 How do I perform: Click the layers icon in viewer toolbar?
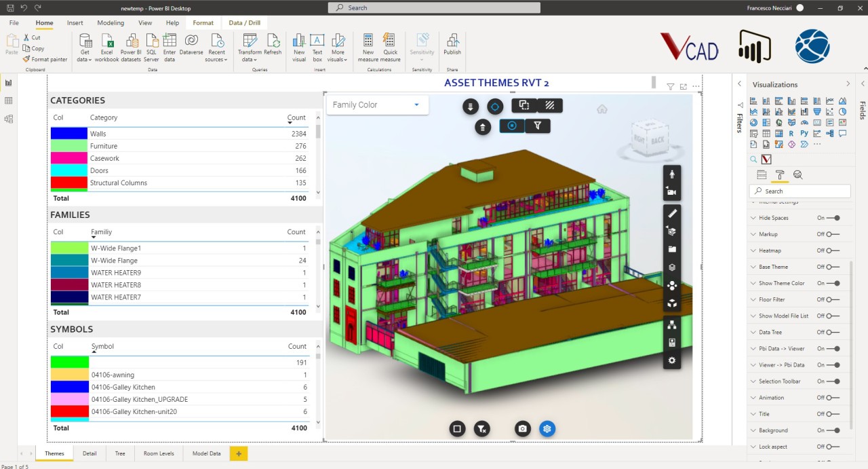point(672,267)
